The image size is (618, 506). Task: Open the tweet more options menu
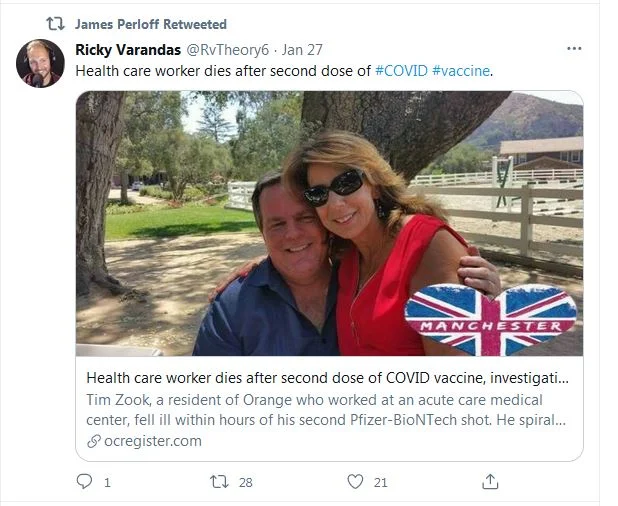[x=574, y=48]
